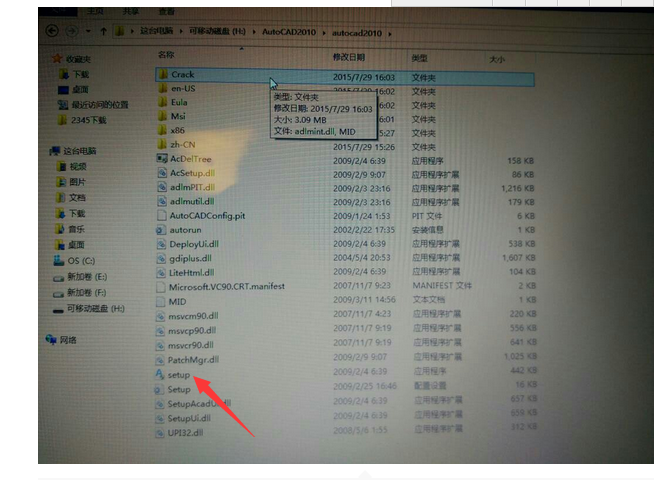Viewport: 672px width, 480px height.
Task: Select the DeployUi.dll file icon
Action: point(161,244)
